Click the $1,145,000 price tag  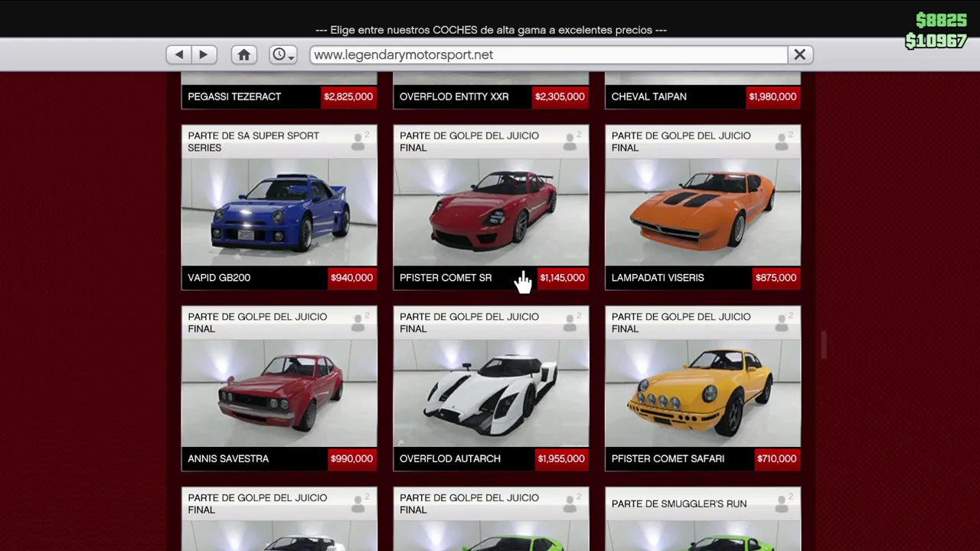pyautogui.click(x=562, y=278)
